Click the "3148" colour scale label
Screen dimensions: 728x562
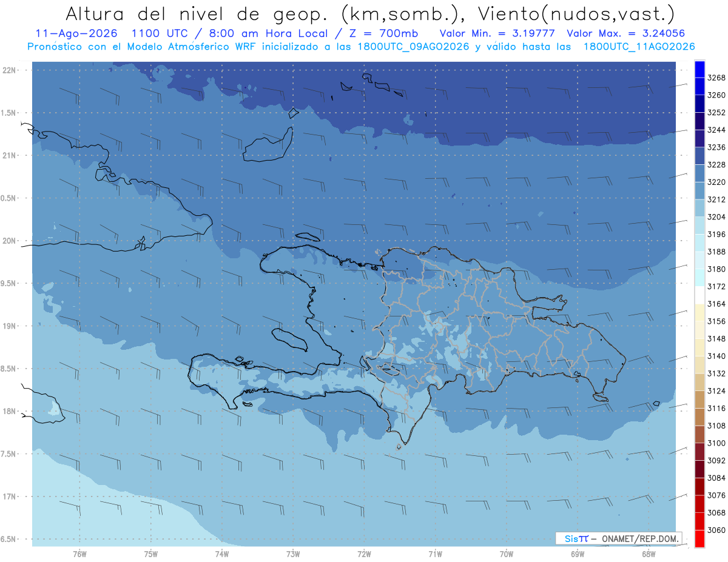tap(716, 339)
